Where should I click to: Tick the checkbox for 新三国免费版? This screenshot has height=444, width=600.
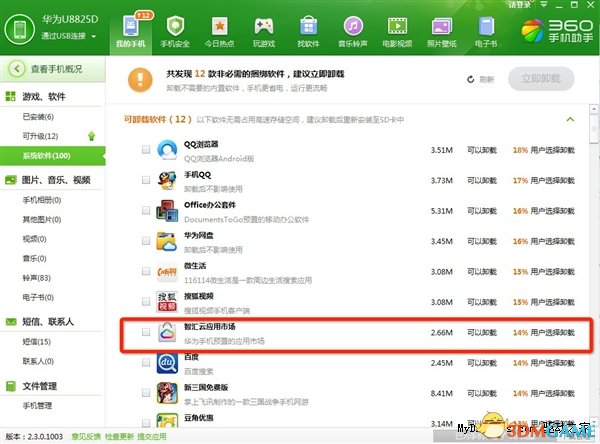tap(146, 393)
